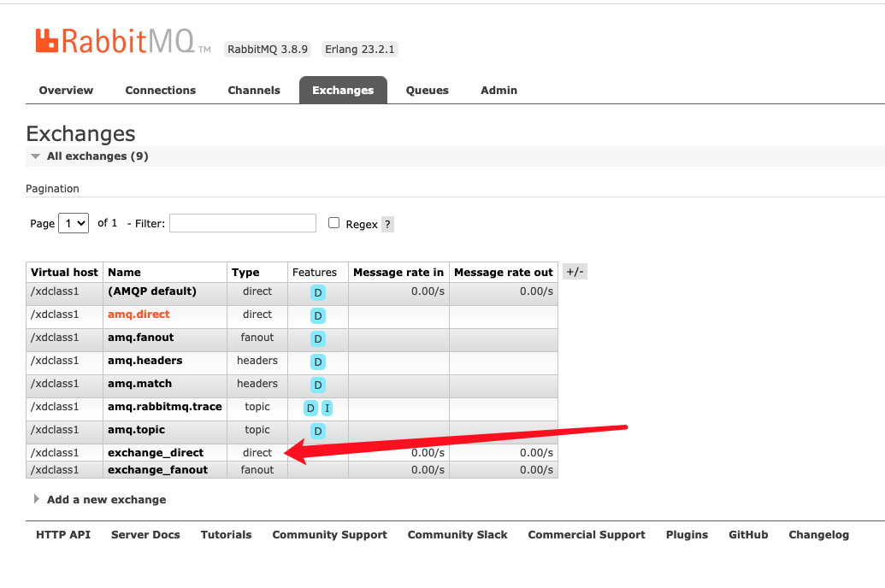This screenshot has height=588, width=885.
Task: Open the Regex help question mark
Action: [387, 225]
